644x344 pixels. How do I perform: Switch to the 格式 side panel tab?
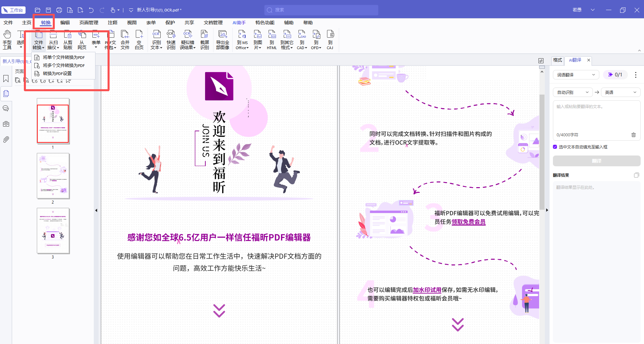click(x=558, y=60)
